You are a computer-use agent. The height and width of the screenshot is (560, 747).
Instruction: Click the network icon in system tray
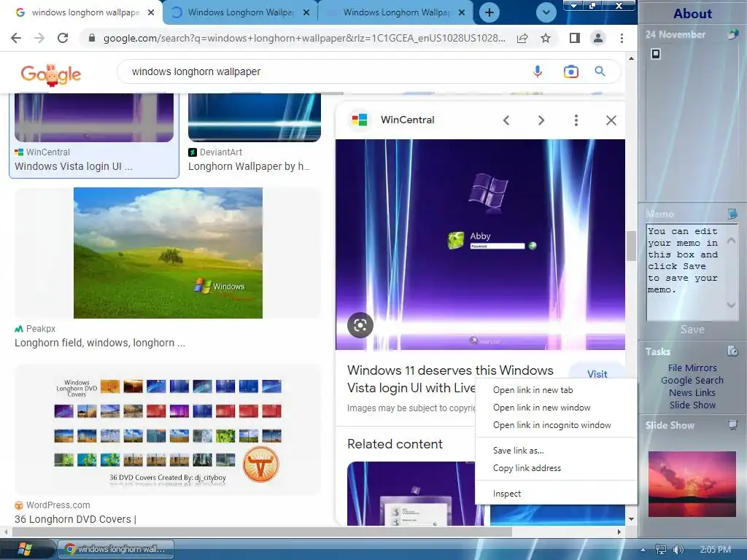pyautogui.click(x=661, y=550)
